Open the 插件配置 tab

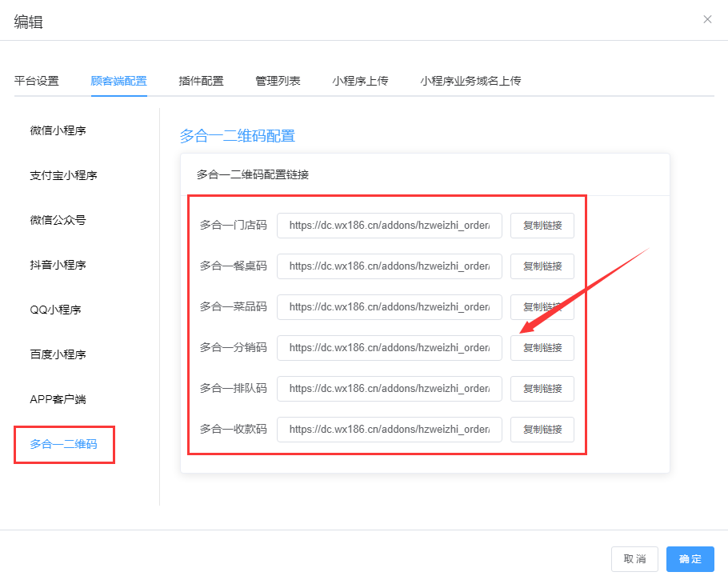click(x=201, y=81)
